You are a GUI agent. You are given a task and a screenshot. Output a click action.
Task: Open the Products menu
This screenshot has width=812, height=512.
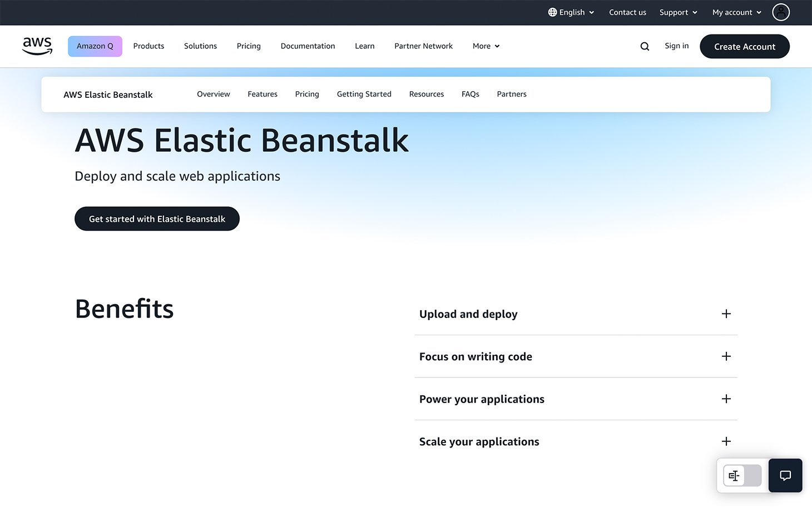coord(148,46)
